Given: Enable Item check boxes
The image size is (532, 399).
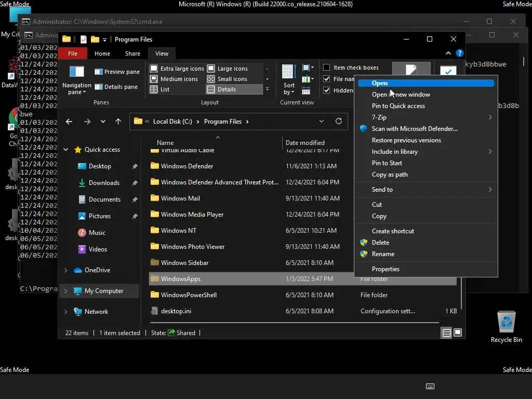Looking at the screenshot, I should 326,68.
